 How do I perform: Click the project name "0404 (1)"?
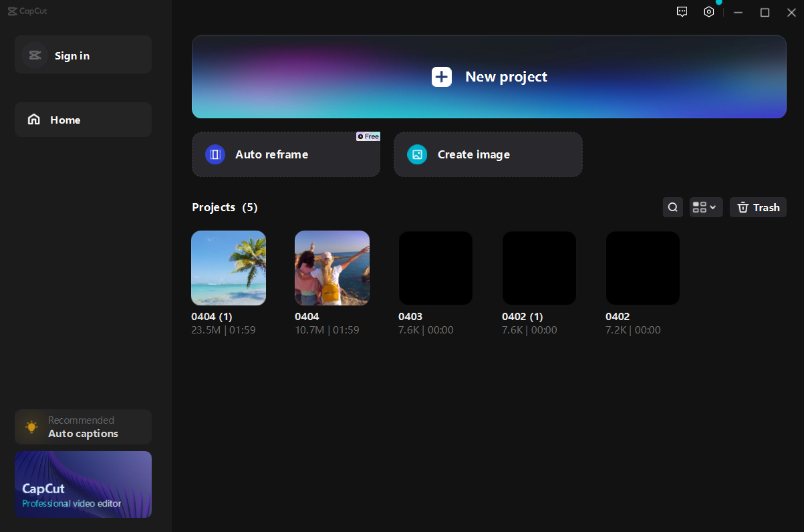click(x=212, y=317)
